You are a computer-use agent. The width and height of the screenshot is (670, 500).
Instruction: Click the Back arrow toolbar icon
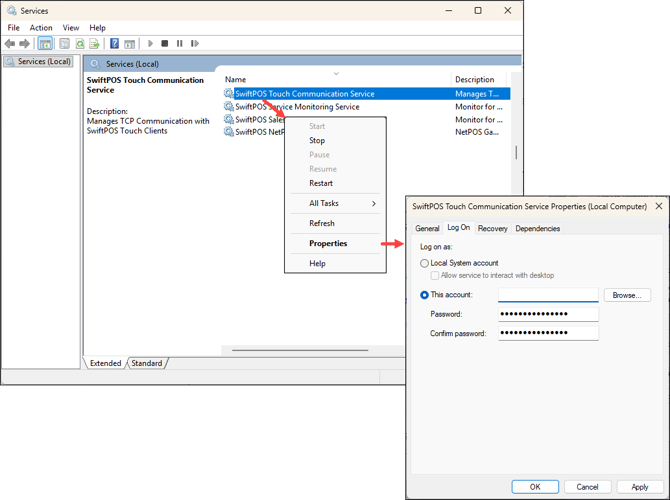pos(10,44)
